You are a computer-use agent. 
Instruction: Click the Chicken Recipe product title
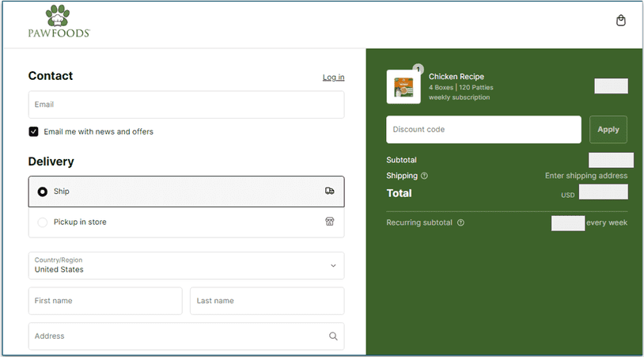456,77
